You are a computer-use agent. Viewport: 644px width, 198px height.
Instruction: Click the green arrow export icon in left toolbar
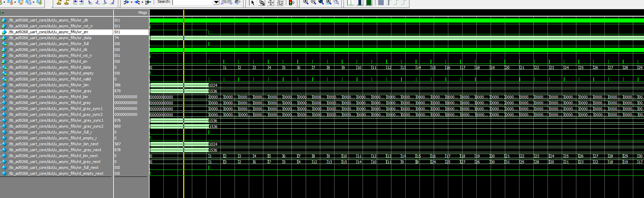coord(39,2)
